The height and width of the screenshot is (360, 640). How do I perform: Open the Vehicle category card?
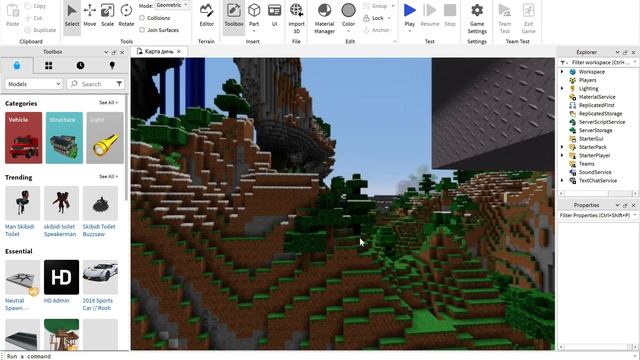pos(23,138)
